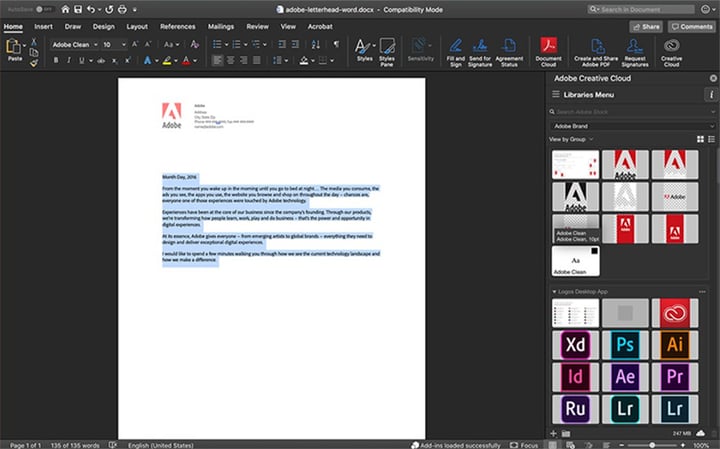The width and height of the screenshot is (720, 449).
Task: Collapse the Logos Desktop App group
Action: 555,291
